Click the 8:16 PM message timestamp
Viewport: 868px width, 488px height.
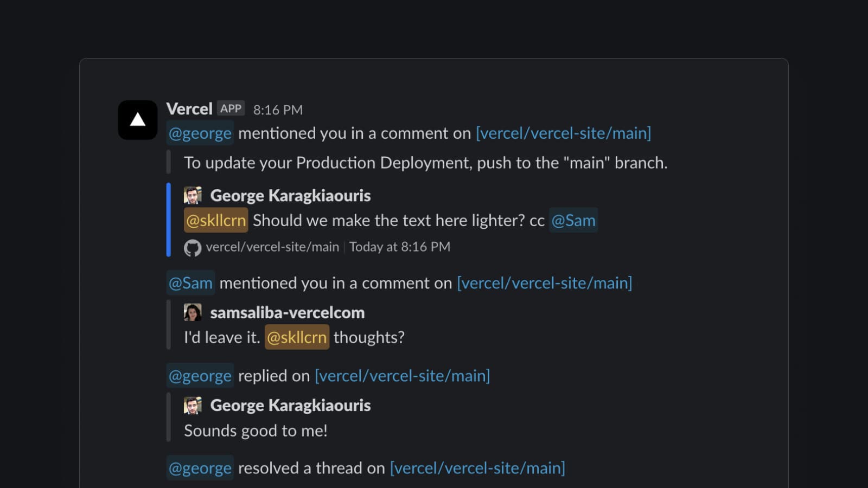point(278,110)
